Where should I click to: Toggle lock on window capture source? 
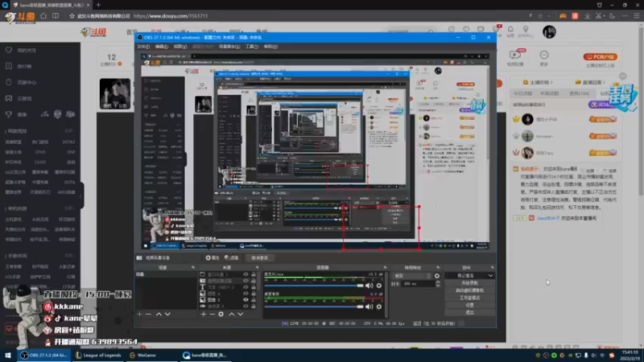254,274
